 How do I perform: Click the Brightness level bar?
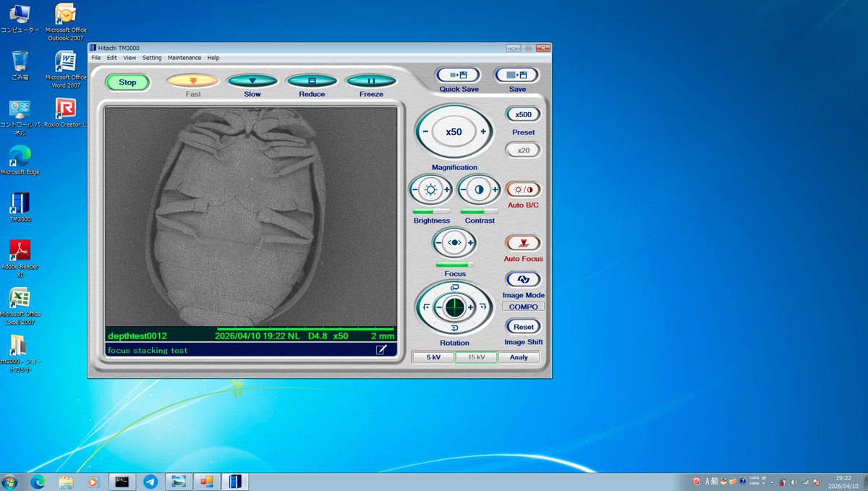click(431, 211)
